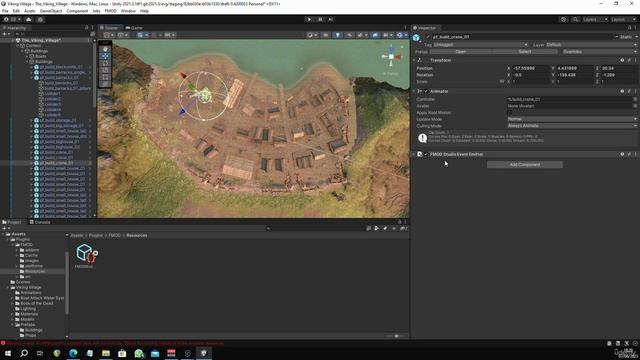Open Microsoft Edge from taskbar
Viewport: 640px width, 360px height.
tap(73, 353)
